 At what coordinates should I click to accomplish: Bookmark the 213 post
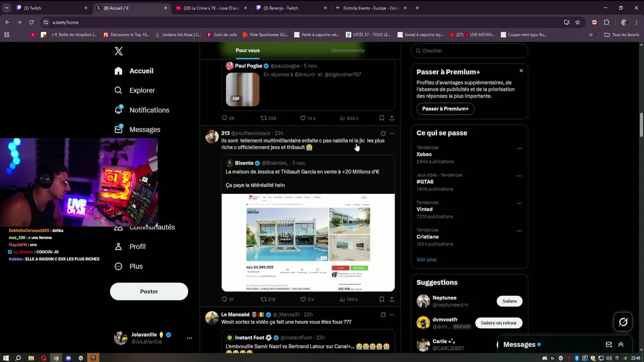tap(381, 299)
